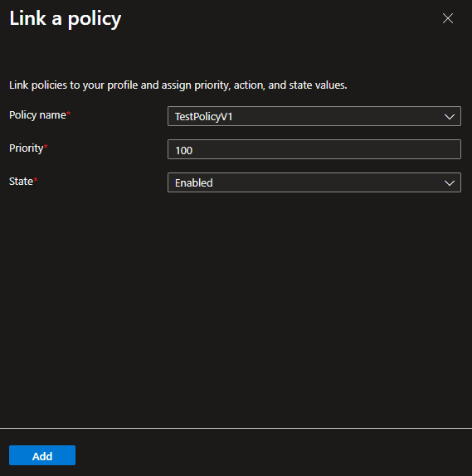Click the blue Add button
Image resolution: width=472 pixels, height=476 pixels.
point(42,455)
